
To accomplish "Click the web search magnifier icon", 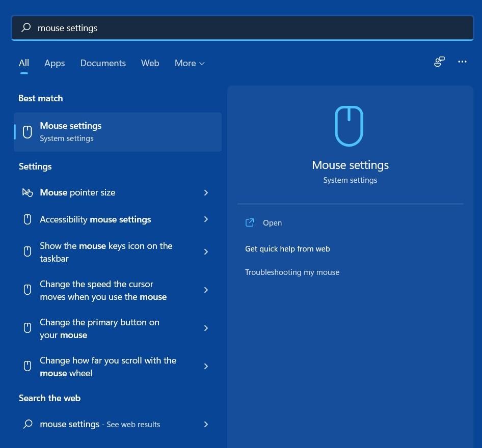I will tap(28, 424).
